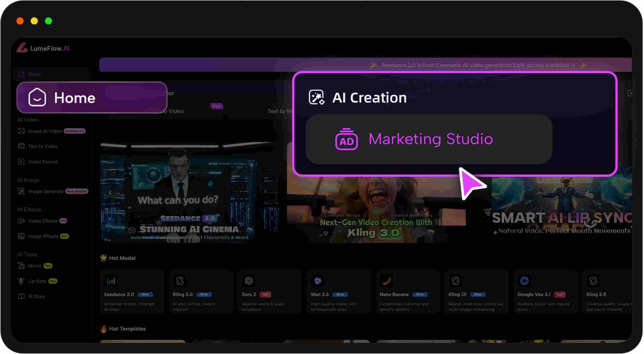Click the Seedance 2.0 badge beside Image to Video
This screenshot has width=644, height=354.
coord(74,131)
